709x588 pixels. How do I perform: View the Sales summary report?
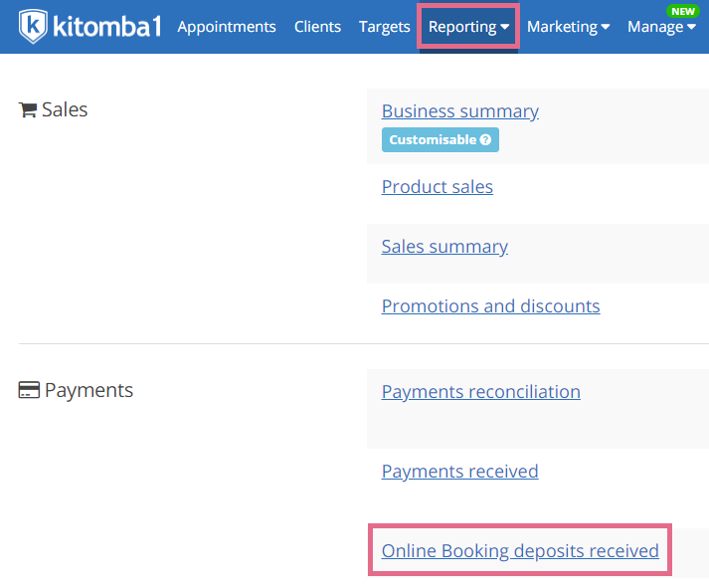tap(444, 247)
